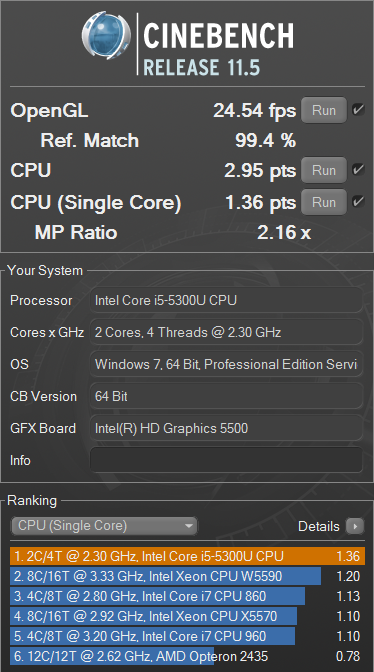Select the Core i7 CPU 960 ranking row
The image size is (374, 672).
187,636
